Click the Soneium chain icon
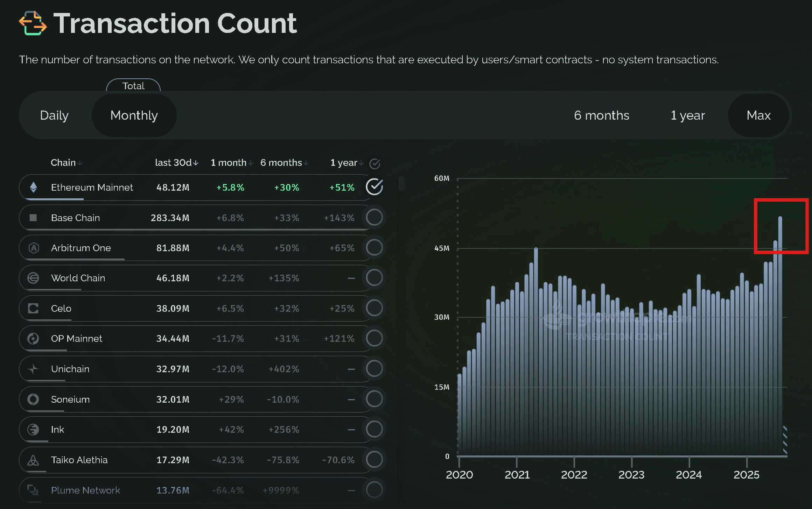 pos(33,399)
